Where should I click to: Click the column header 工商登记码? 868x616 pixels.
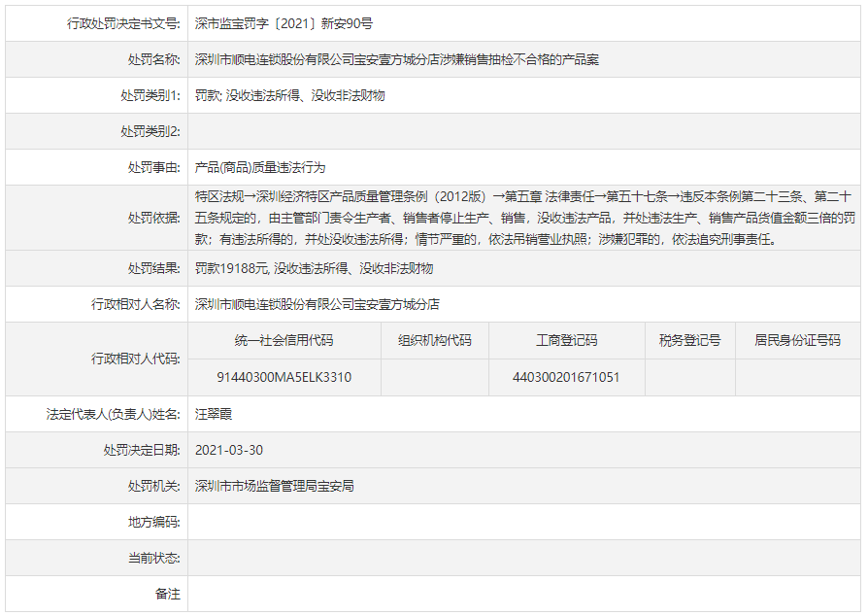[x=566, y=341]
